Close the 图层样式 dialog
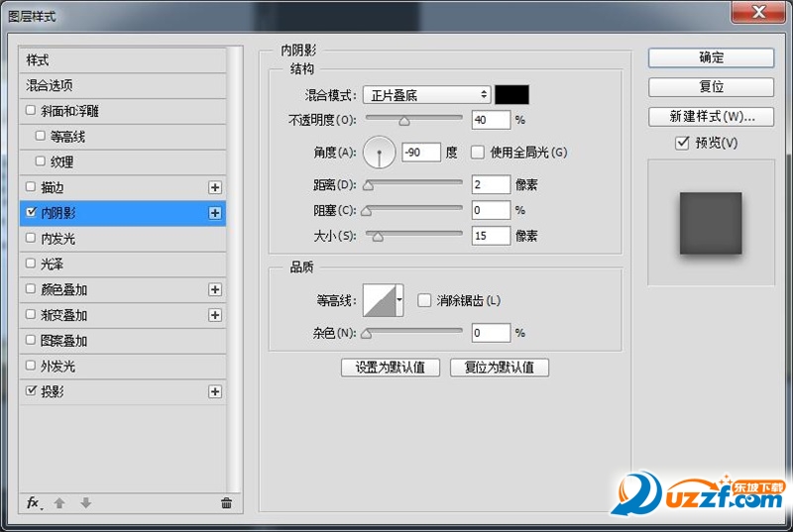This screenshot has width=793, height=532. [x=758, y=12]
